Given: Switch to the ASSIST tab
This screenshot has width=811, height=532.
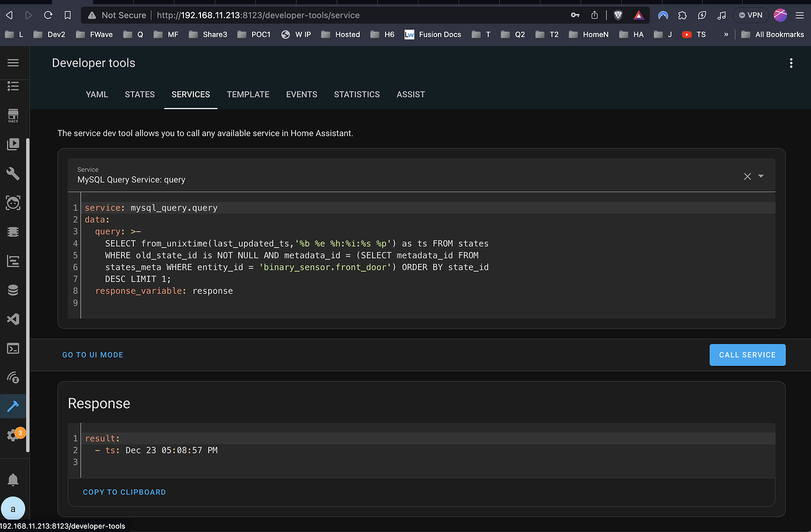Looking at the screenshot, I should 411,95.
